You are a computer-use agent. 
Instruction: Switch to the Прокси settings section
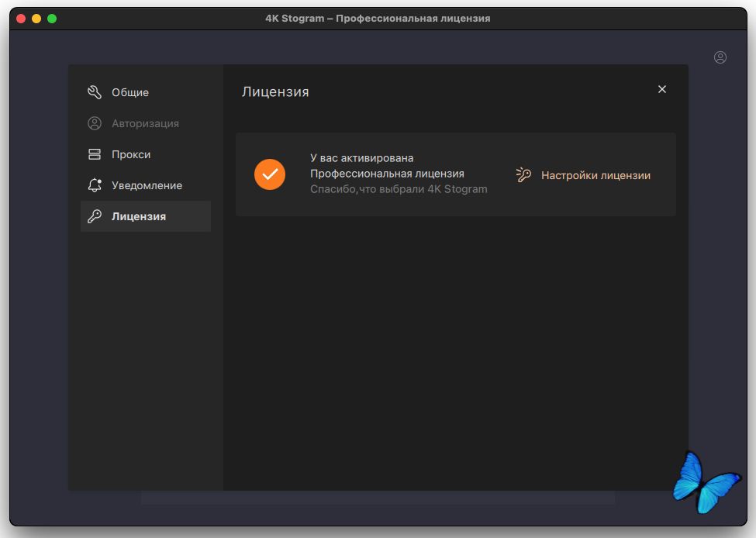pyautogui.click(x=146, y=154)
